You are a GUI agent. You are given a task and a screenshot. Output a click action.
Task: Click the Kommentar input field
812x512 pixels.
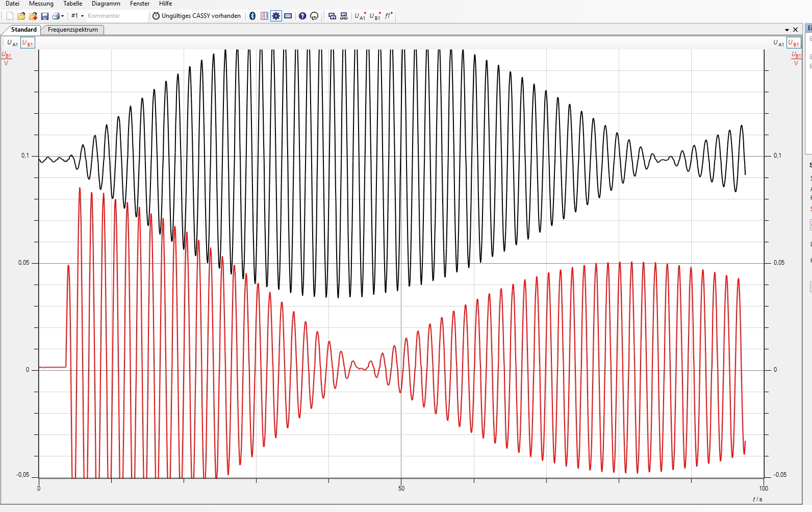pos(116,16)
